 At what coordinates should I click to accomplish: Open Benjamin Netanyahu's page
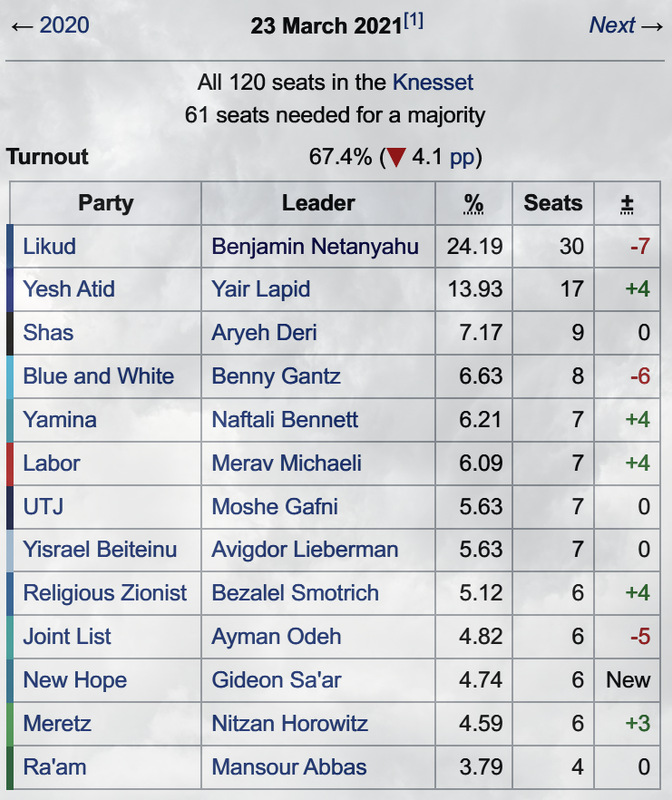click(315, 246)
